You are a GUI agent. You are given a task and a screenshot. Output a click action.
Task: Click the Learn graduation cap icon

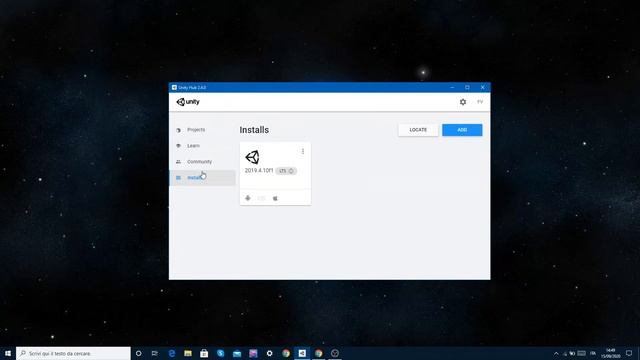coord(178,146)
